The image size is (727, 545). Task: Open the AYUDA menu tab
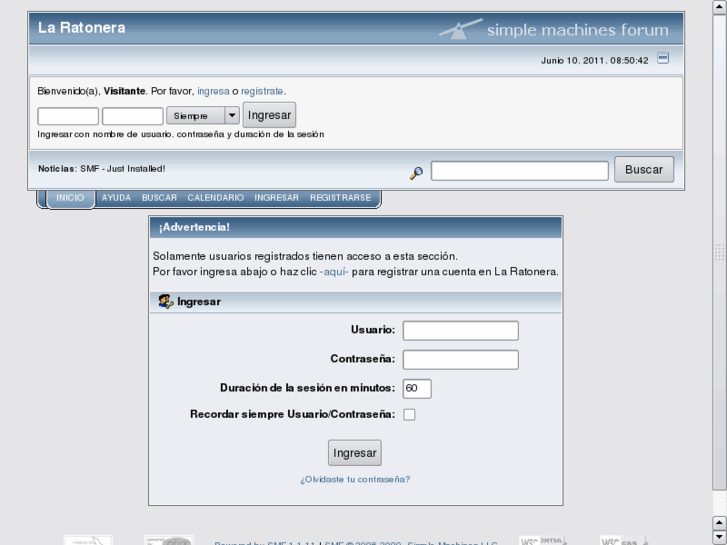(116, 198)
